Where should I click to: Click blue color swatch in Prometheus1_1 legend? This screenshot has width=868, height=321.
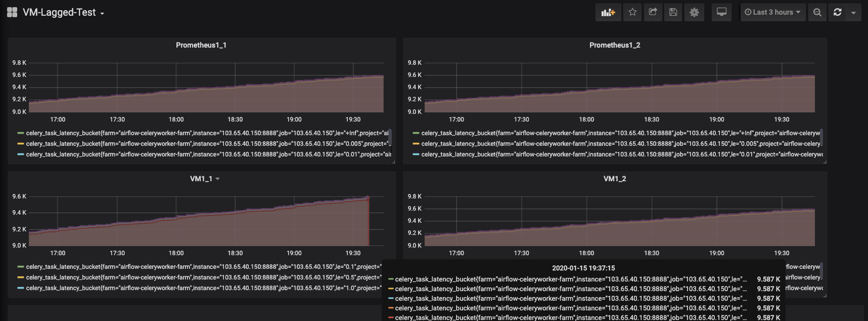tap(21, 154)
